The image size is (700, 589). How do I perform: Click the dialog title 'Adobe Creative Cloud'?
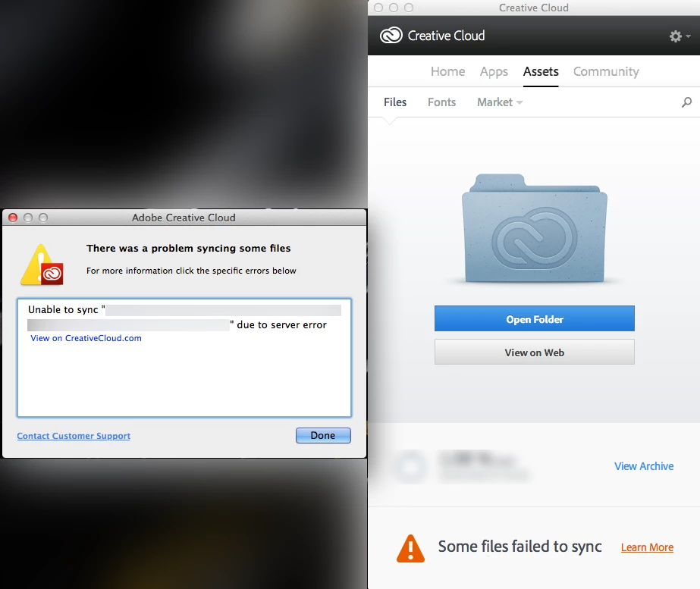184,218
